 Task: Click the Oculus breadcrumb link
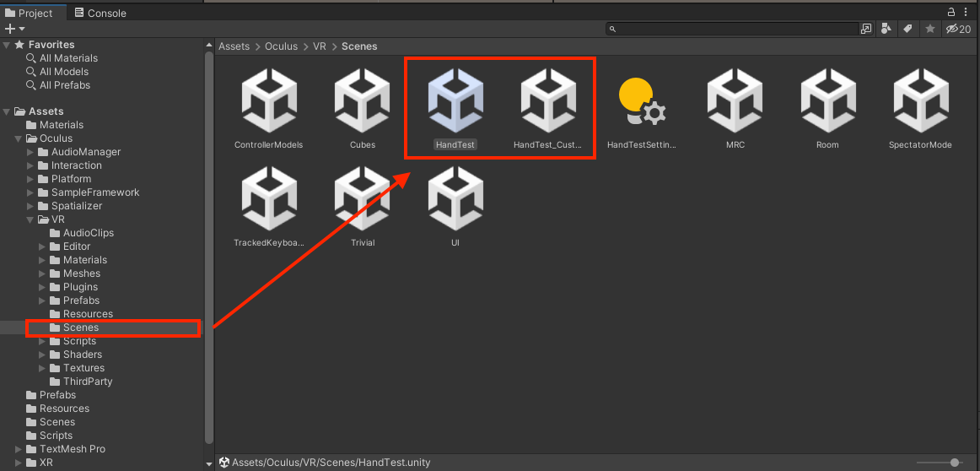[281, 46]
